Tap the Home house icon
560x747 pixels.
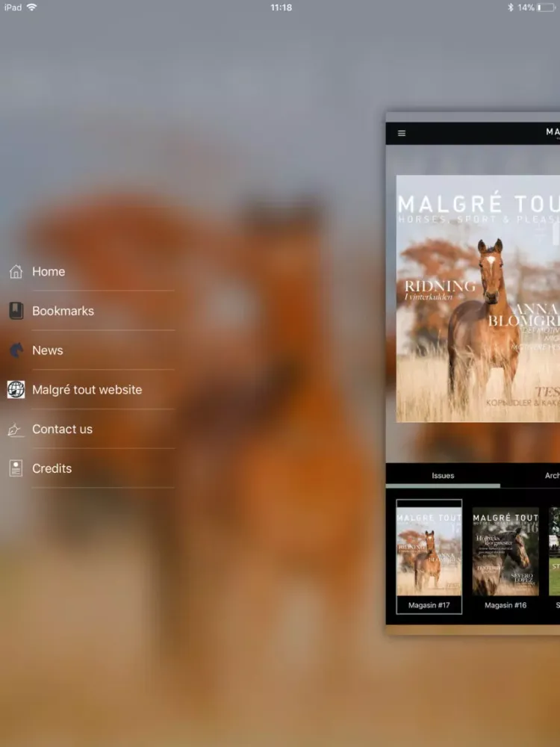pos(16,272)
